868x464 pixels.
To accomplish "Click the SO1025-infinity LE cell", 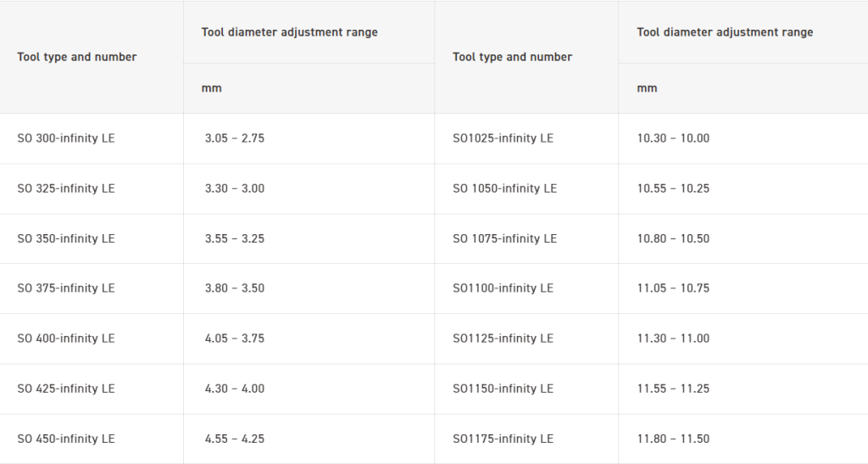I will pos(503,138).
